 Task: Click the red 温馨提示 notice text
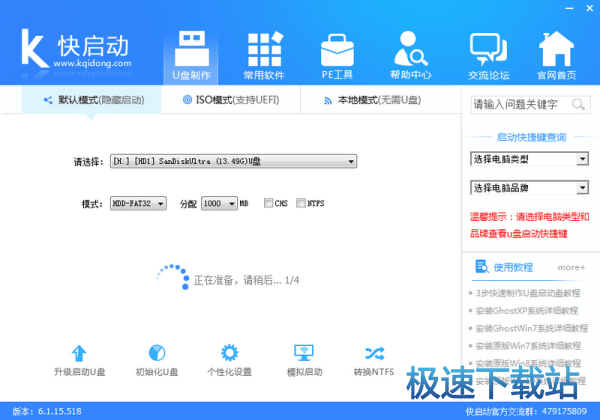pos(529,225)
